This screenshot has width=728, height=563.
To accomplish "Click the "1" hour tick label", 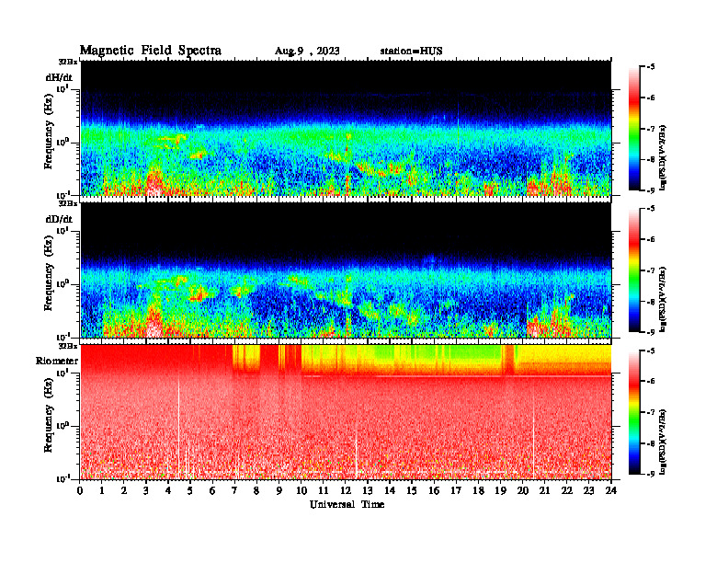I will coord(102,490).
